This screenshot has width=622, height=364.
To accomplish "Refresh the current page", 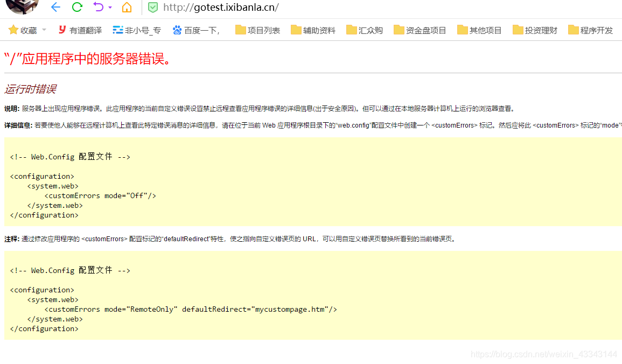I will point(77,8).
